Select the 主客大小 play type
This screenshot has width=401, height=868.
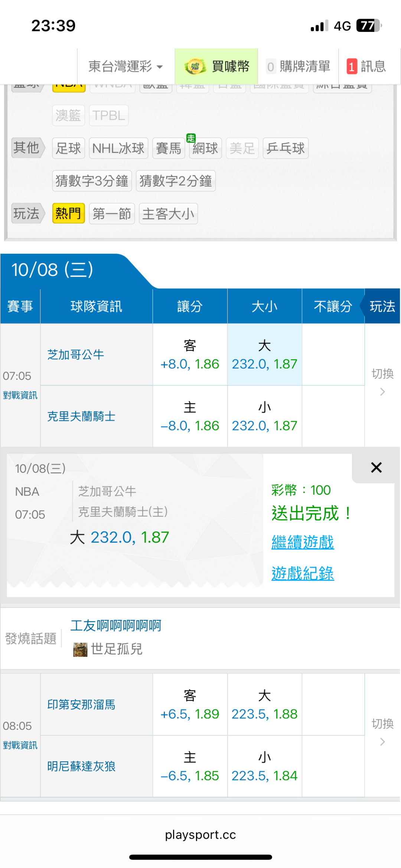pyautogui.click(x=168, y=214)
